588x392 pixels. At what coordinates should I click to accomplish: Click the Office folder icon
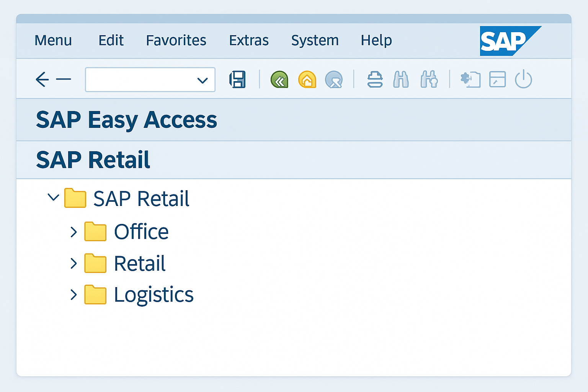tap(95, 232)
